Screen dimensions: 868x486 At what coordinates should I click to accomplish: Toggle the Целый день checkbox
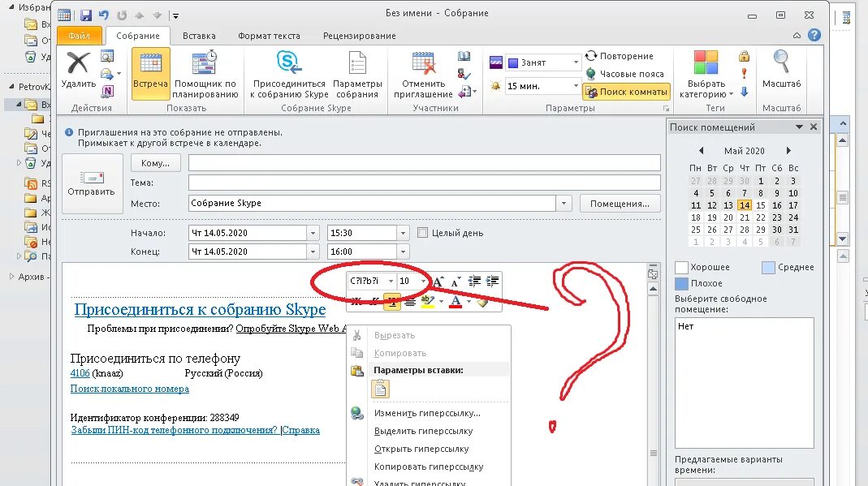coord(422,233)
